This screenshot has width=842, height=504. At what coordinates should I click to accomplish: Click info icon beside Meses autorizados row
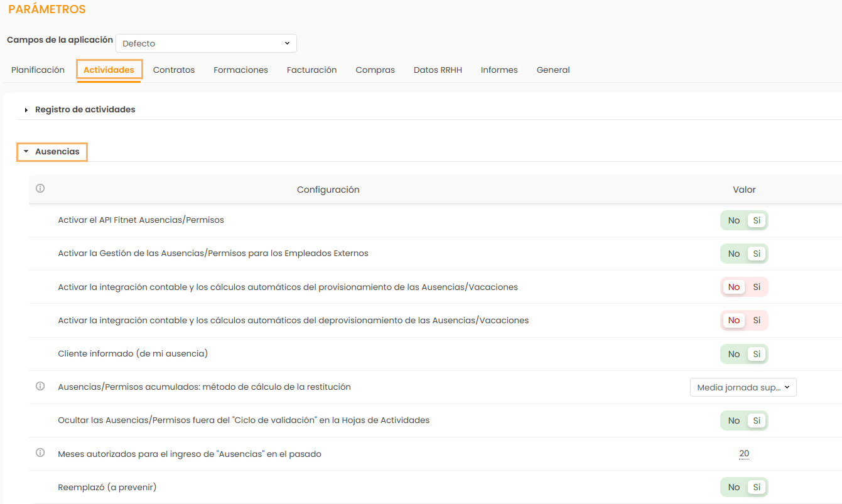[40, 453]
